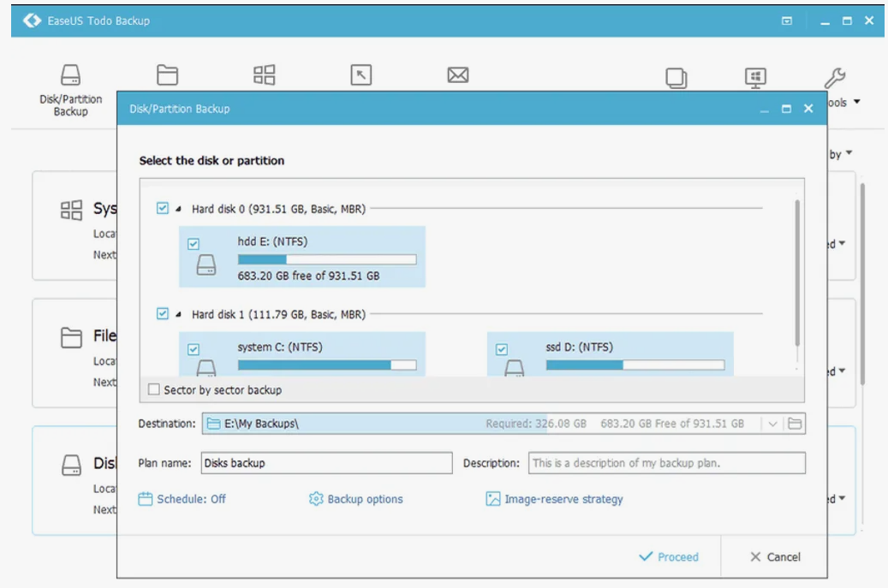Browse destination with the folder icon button

click(x=795, y=424)
